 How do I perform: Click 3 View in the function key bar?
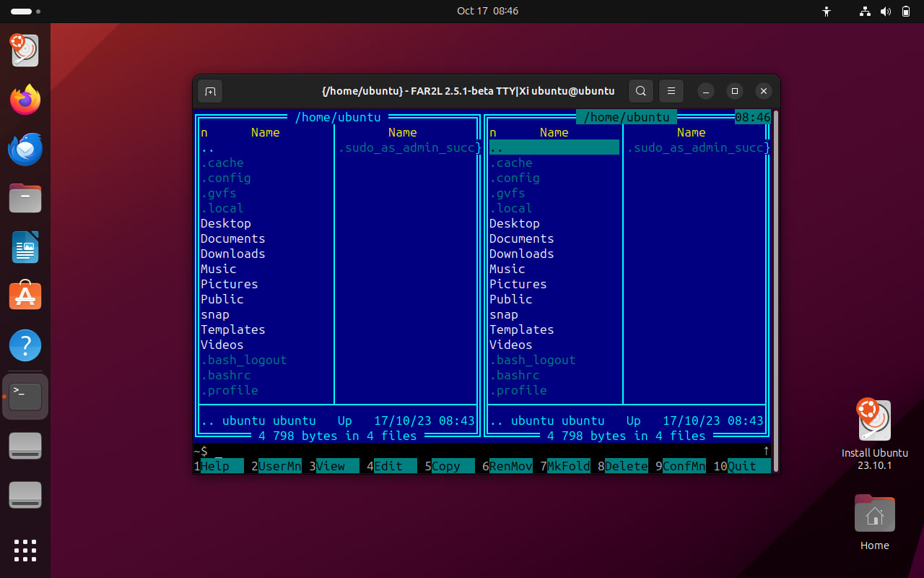tap(334, 466)
